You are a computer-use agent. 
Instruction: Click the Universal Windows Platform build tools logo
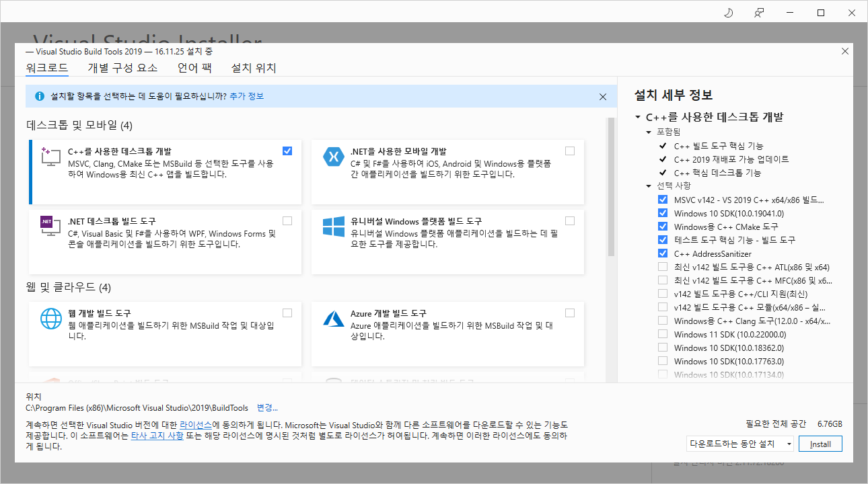click(x=333, y=227)
